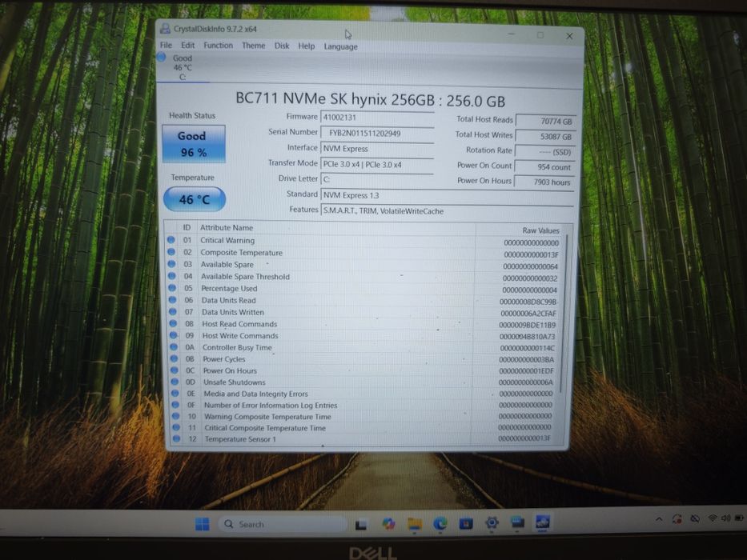Click the Raw Values column header
This screenshot has width=747, height=560.
(540, 230)
